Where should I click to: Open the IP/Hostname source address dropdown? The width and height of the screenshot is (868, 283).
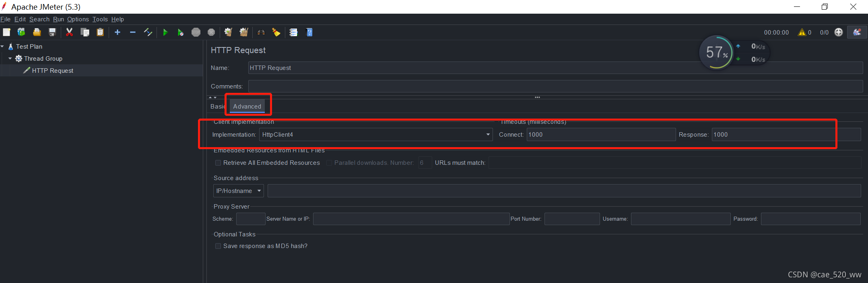[239, 191]
